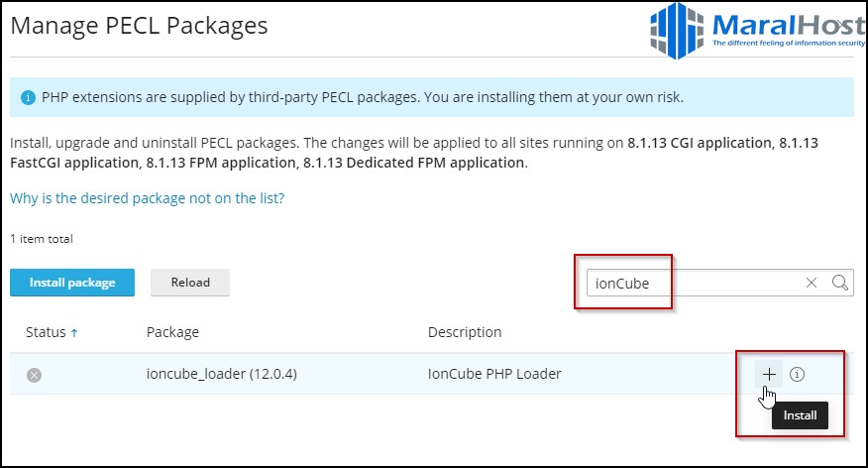This screenshot has width=868, height=468.
Task: Open 'Why is the desired package not on the list?'
Action: [147, 198]
